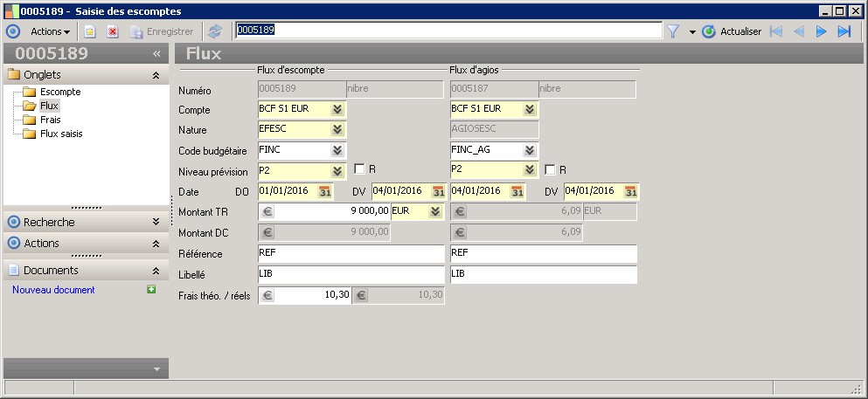Image resolution: width=868 pixels, height=399 pixels.
Task: Click the Actualiser button
Action: point(732,31)
